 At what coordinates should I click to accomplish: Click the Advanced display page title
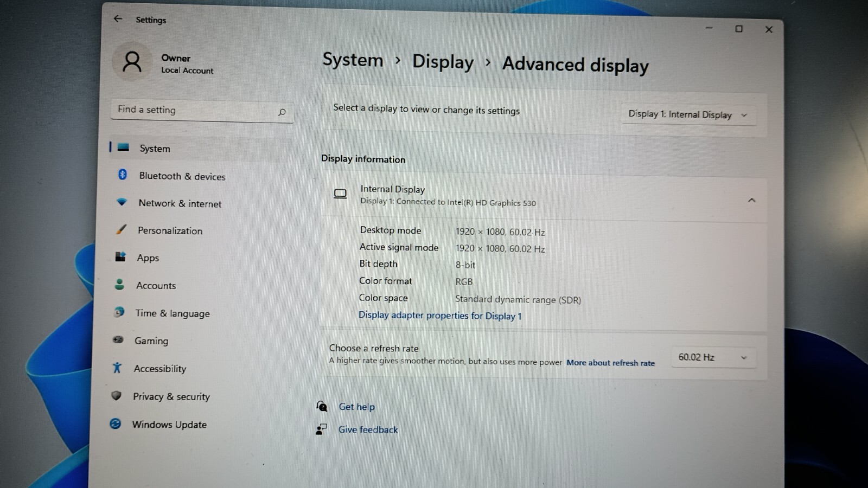tap(575, 65)
